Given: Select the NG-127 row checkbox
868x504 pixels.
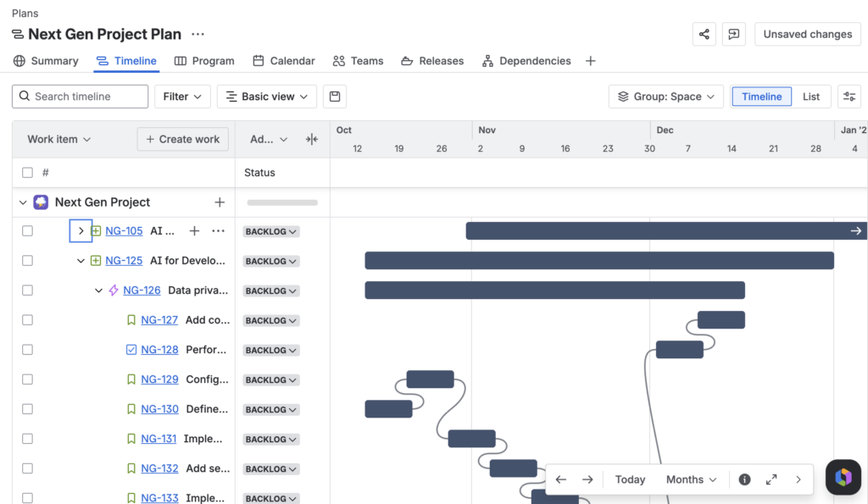Looking at the screenshot, I should pos(27,320).
